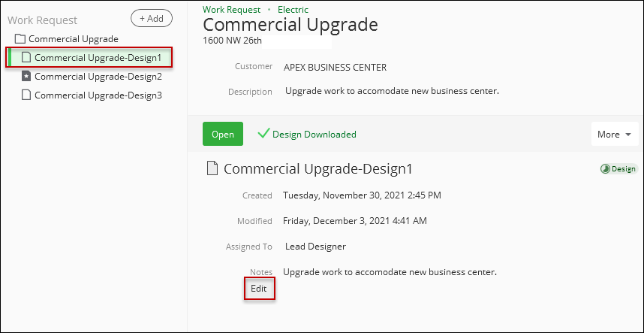
Task: Click the Design1 document icon in tree
Action: [x=26, y=58]
